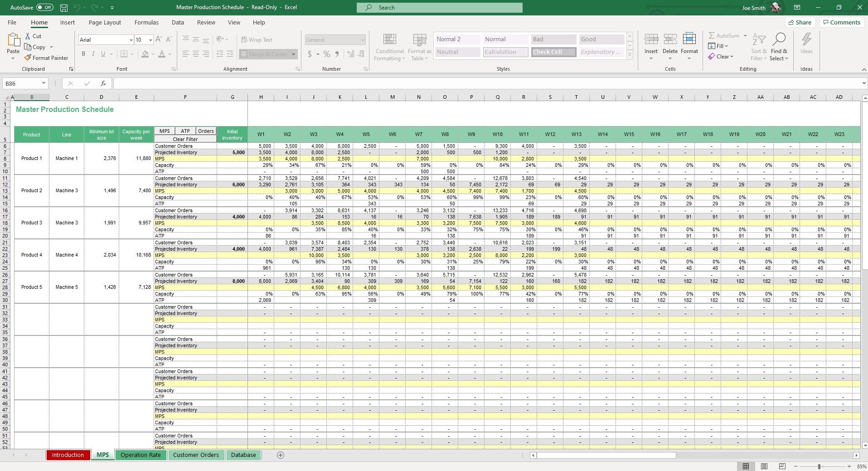Click the Share button

(800, 22)
